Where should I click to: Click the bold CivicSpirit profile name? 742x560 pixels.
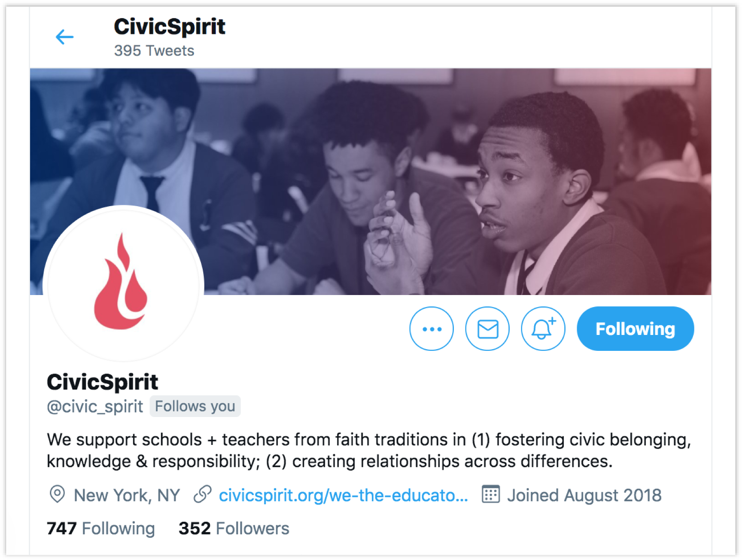point(103,382)
